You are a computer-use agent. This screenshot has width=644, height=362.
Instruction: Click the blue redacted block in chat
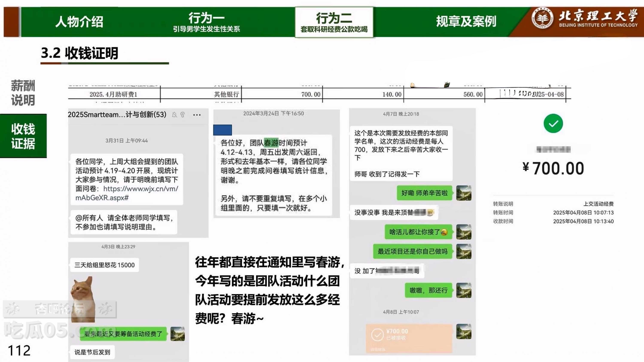coord(222,130)
